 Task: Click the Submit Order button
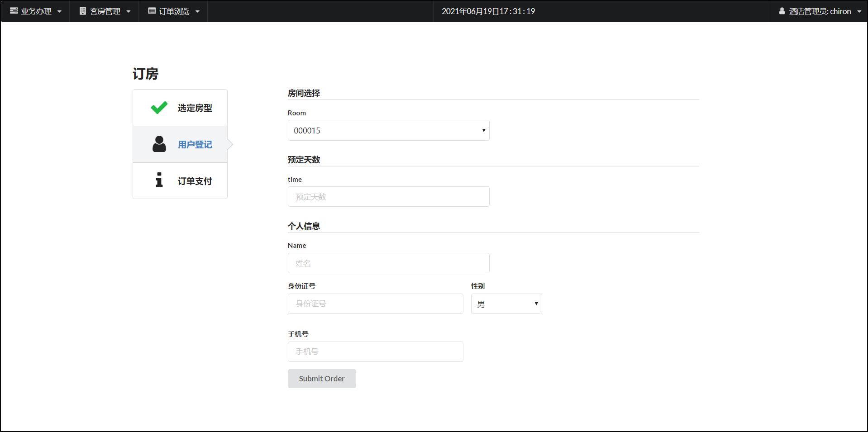(x=322, y=379)
